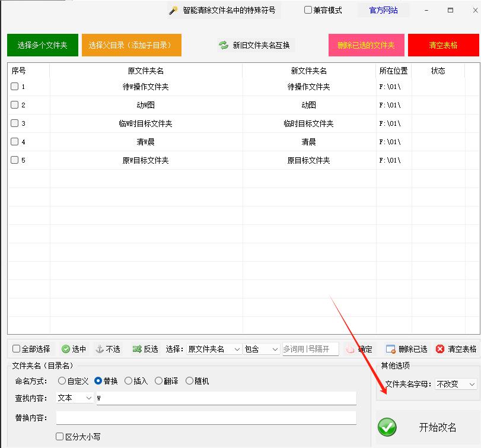Image resolution: width=481 pixels, height=448 pixels.
Task: Click the green swap arrows icon
Action: (224, 45)
